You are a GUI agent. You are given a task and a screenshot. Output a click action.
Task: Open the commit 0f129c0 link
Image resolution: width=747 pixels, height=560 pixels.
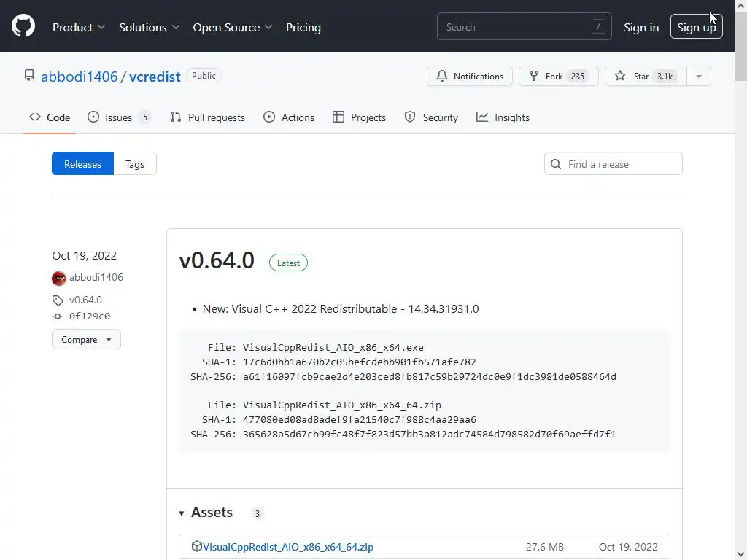pos(90,316)
